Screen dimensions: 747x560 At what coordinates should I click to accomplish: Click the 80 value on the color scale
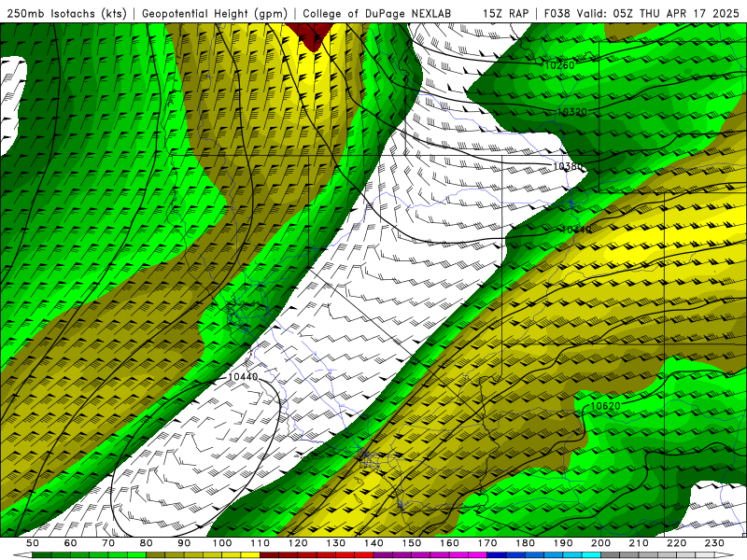pyautogui.click(x=147, y=543)
